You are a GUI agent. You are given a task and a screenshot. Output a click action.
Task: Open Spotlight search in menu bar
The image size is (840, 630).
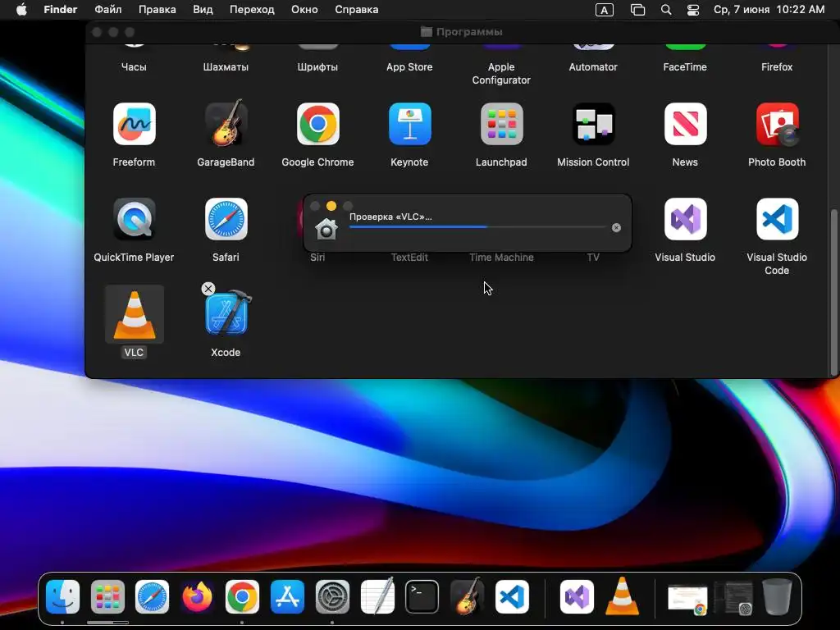(x=666, y=10)
